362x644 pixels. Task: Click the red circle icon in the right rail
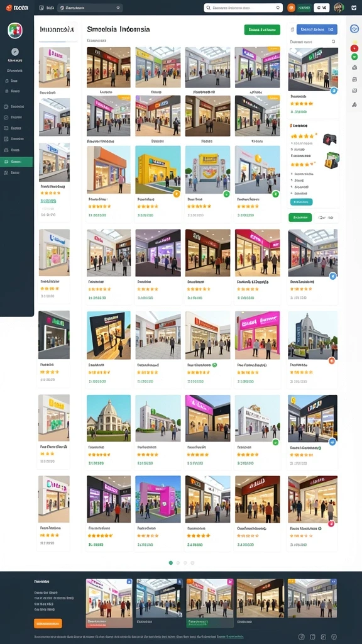[x=354, y=48]
